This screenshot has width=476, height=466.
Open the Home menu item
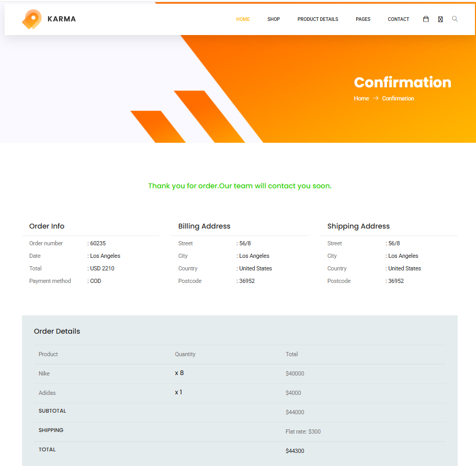pyautogui.click(x=243, y=19)
